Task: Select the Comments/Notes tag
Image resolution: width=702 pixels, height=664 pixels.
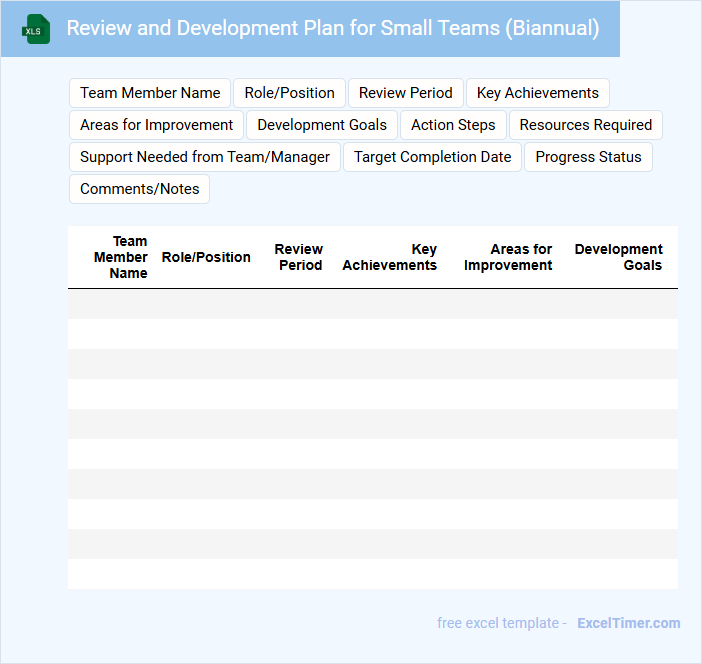Action: tap(139, 189)
